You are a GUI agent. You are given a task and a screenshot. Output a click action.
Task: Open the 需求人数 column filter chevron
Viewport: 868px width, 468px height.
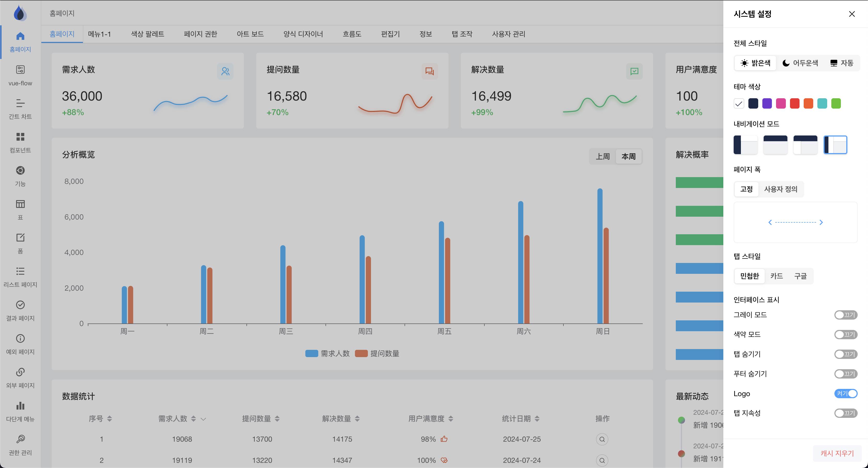point(203,419)
